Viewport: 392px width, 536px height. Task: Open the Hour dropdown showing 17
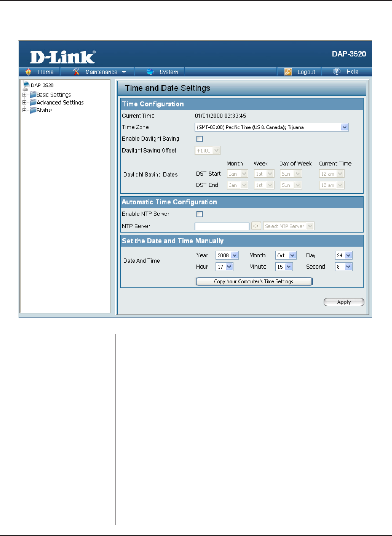[x=224, y=267]
